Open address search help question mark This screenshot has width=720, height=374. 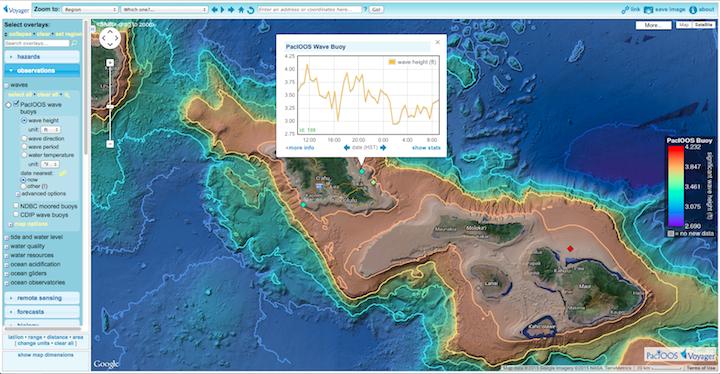[366, 9]
